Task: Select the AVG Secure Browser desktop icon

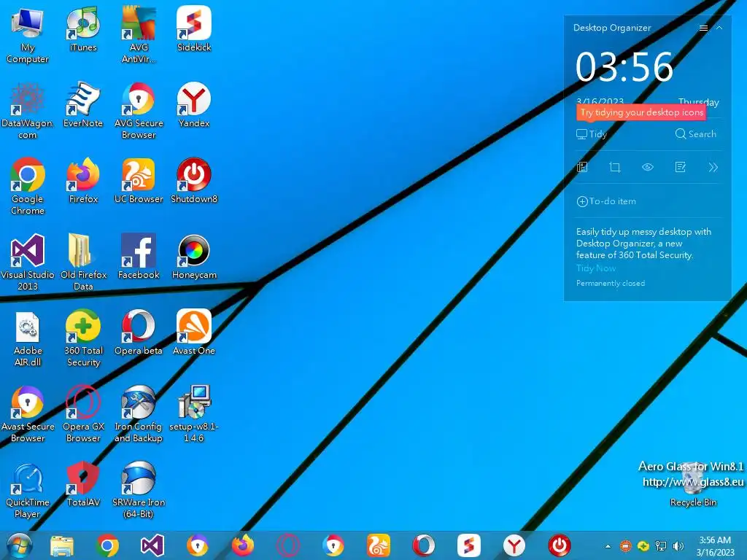Action: [x=138, y=111]
